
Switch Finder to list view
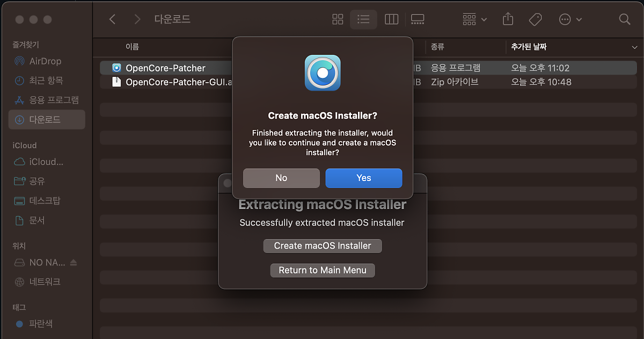pyautogui.click(x=364, y=19)
